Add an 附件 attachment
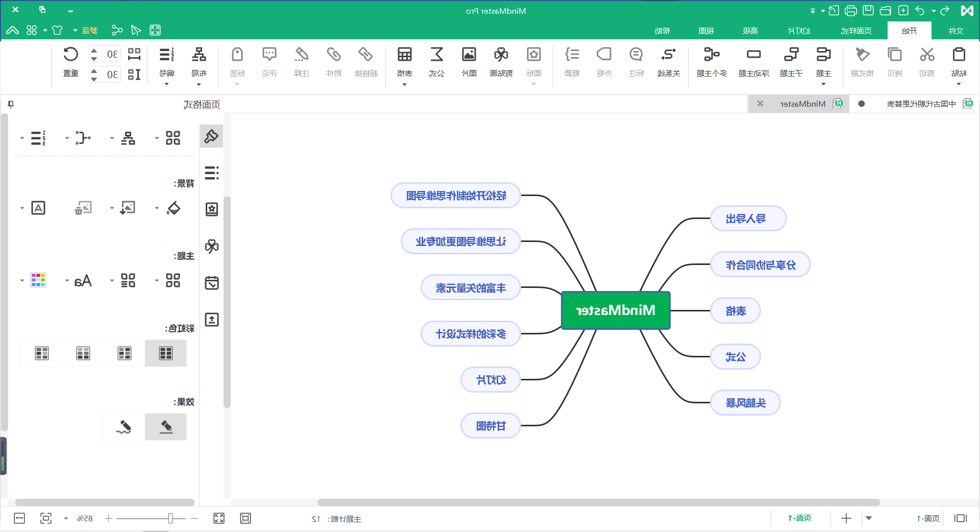Image resolution: width=980 pixels, height=532 pixels. (334, 62)
